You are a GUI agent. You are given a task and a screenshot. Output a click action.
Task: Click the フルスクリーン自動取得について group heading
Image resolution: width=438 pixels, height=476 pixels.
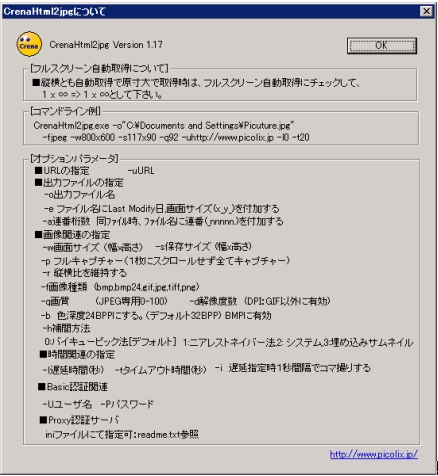pos(99,68)
